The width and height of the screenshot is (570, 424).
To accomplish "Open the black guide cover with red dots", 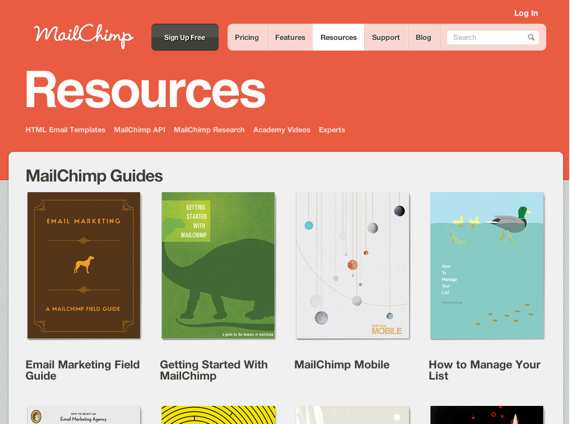I will click(487, 415).
